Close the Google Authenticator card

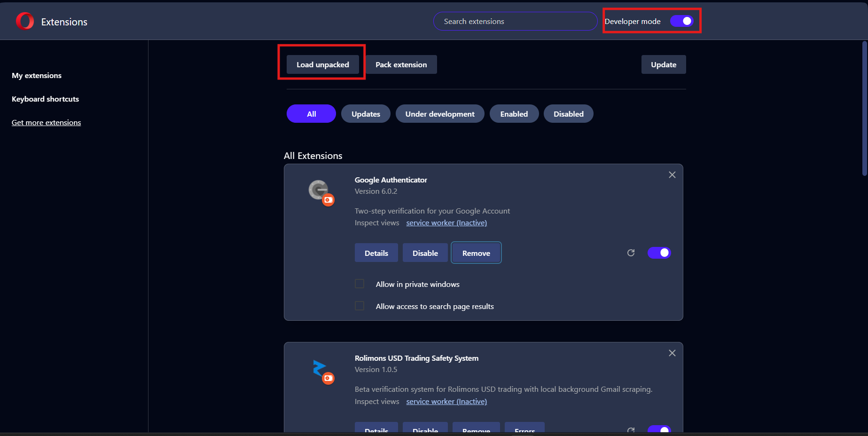coord(672,175)
